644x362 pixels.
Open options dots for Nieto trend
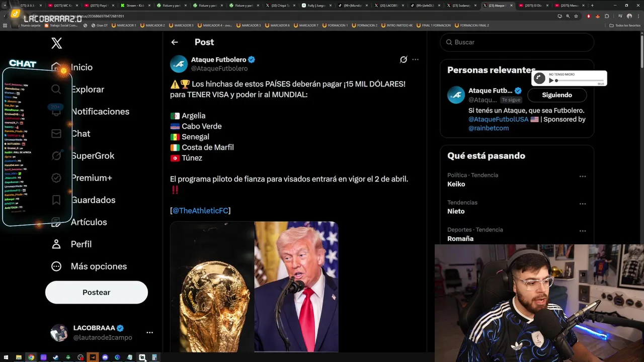pos(583,204)
